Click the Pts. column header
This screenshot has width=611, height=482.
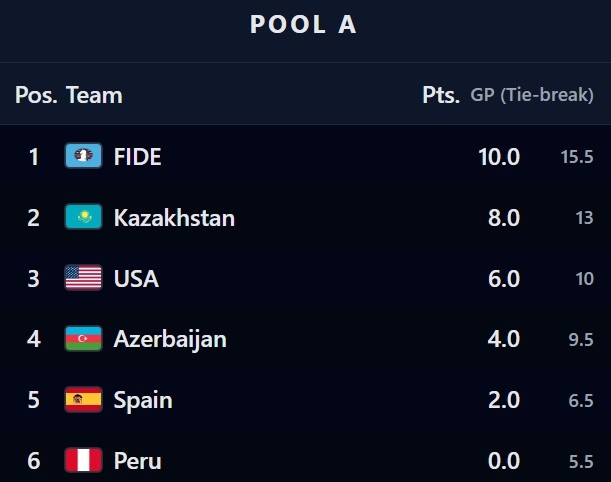pyautogui.click(x=441, y=95)
